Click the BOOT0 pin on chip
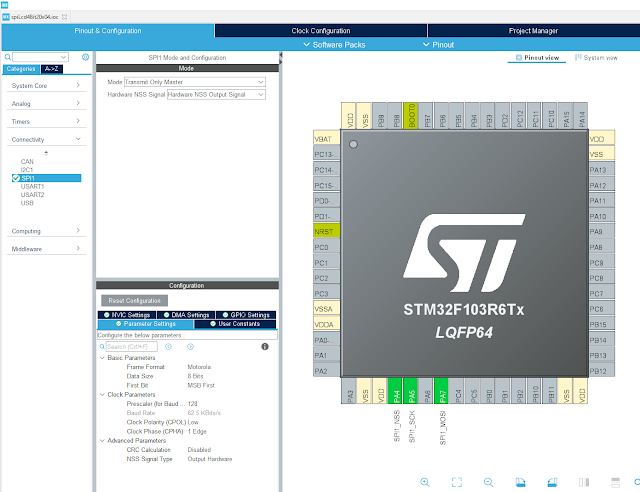This screenshot has height=492, width=640. coord(411,116)
